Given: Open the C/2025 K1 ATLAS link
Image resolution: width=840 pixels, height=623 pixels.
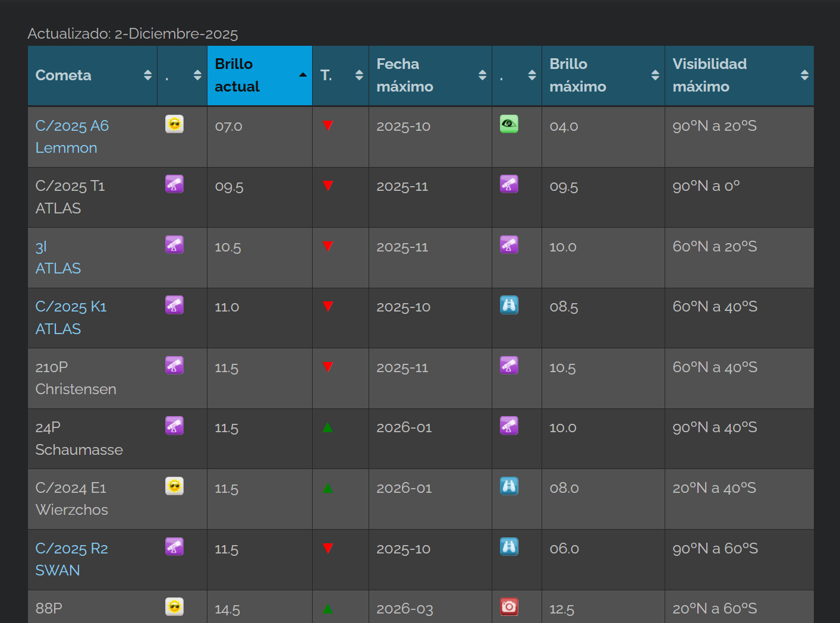Looking at the screenshot, I should click(x=71, y=317).
